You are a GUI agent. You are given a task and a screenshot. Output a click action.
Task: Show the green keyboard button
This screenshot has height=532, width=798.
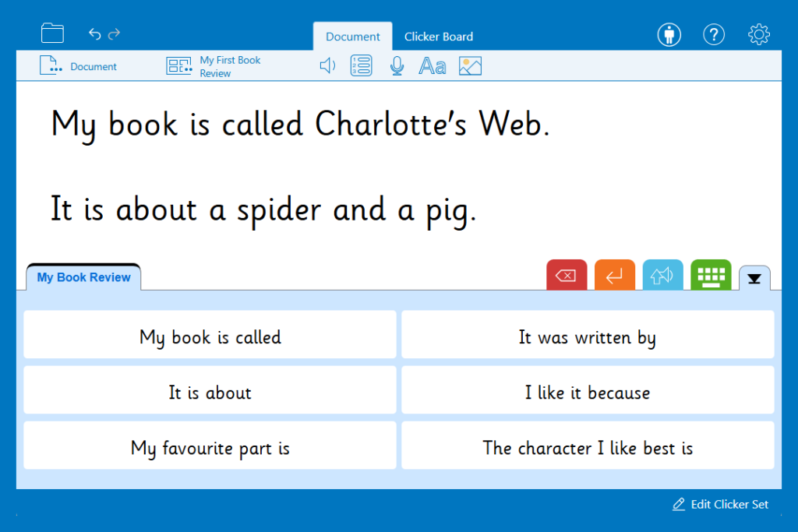click(711, 275)
